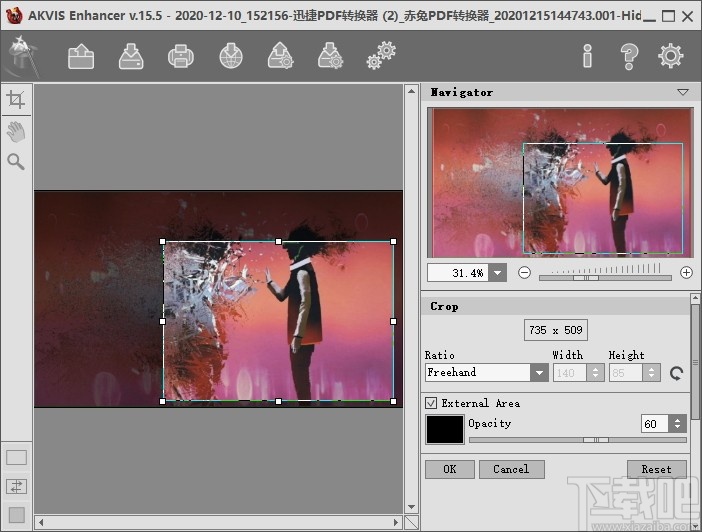Collapse the Navigator panel with its triangle
702x532 pixels.
pos(683,92)
